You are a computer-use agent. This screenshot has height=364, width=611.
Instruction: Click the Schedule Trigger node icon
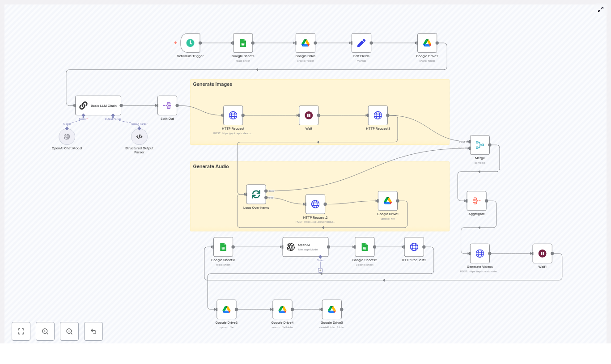pos(191,43)
